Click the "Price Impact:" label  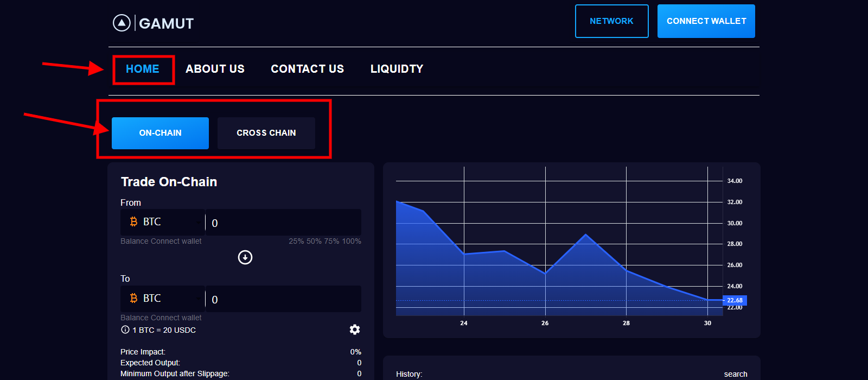click(x=143, y=352)
